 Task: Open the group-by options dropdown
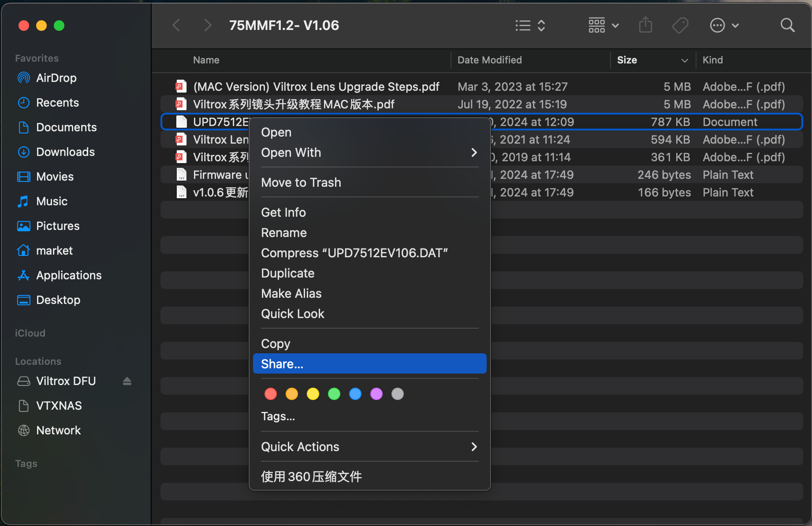tap(604, 26)
